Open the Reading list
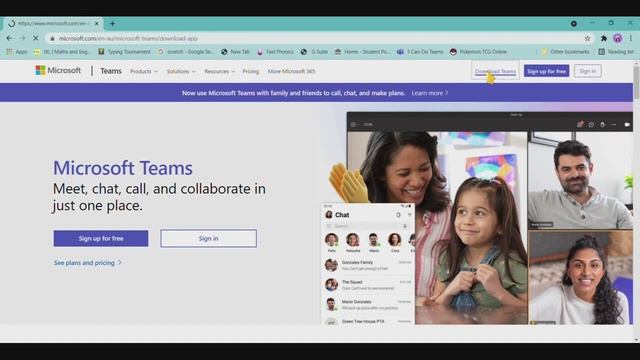The width and height of the screenshot is (640, 360). tap(616, 52)
